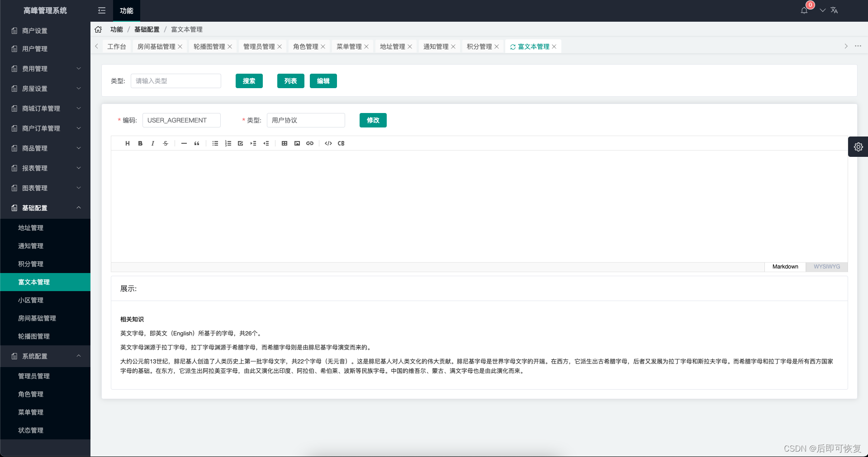Viewport: 868px width, 457px height.
Task: Create an unordered bullet list
Action: (215, 143)
